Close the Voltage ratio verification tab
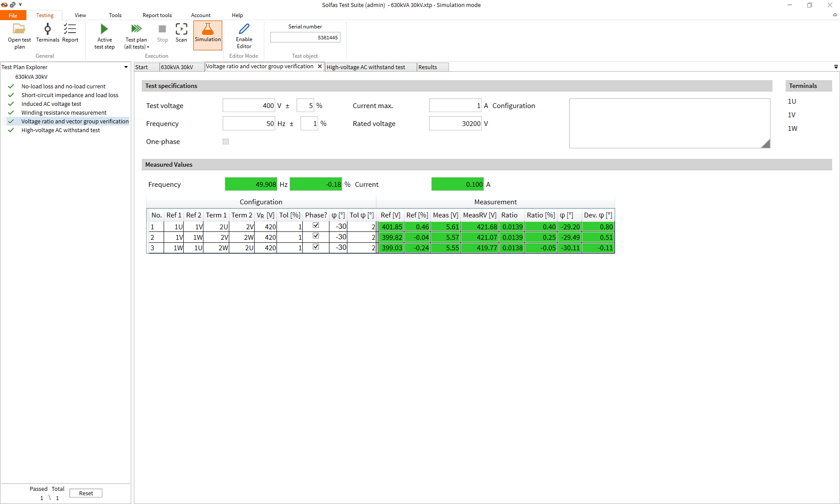The height and width of the screenshot is (504, 840). 320,66
